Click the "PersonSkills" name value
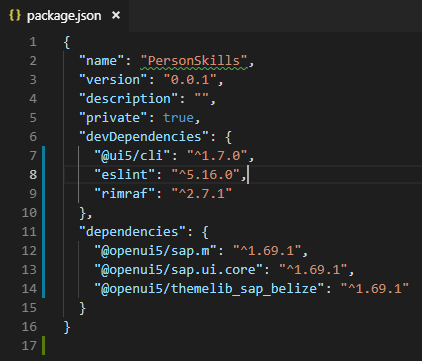The width and height of the screenshot is (422, 361). pyautogui.click(x=194, y=61)
